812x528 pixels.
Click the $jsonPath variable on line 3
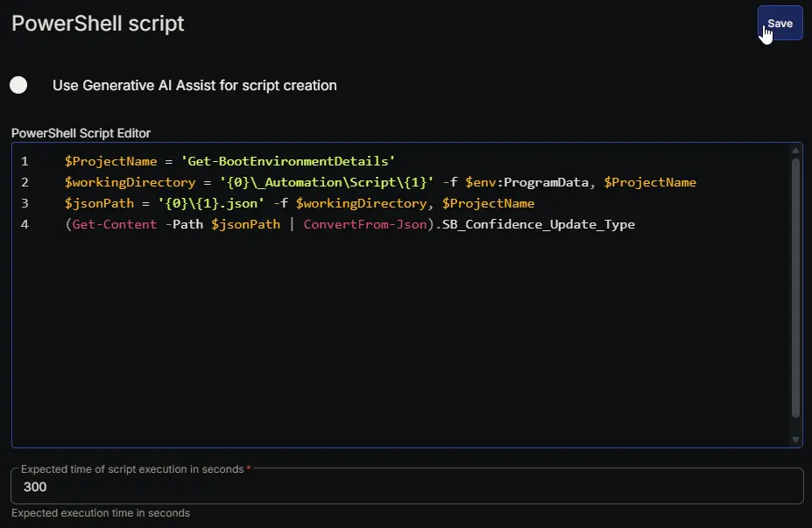(x=99, y=203)
